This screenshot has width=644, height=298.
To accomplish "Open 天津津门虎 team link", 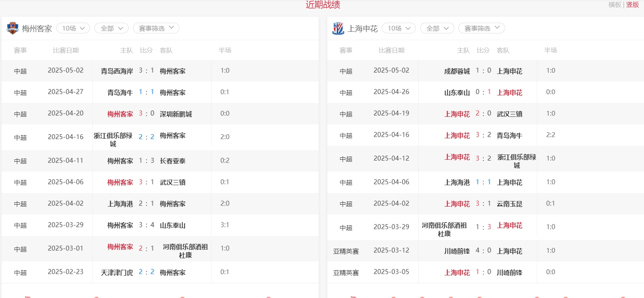I will coord(117,273).
